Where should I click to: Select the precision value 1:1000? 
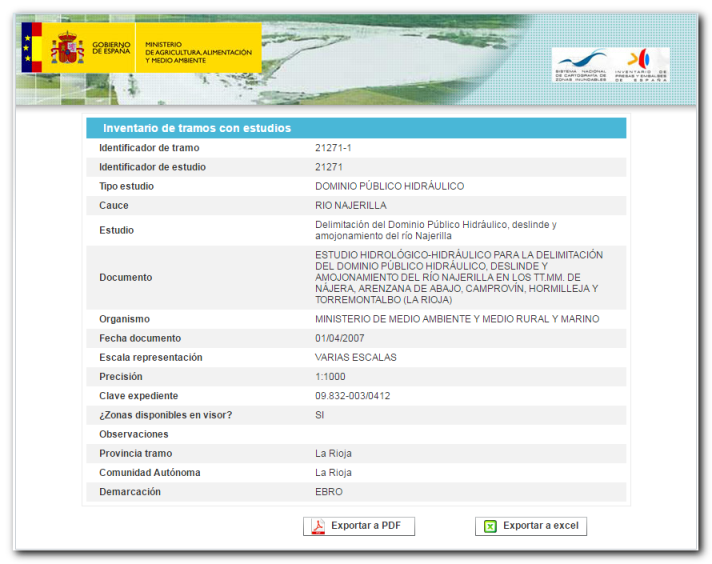point(329,377)
